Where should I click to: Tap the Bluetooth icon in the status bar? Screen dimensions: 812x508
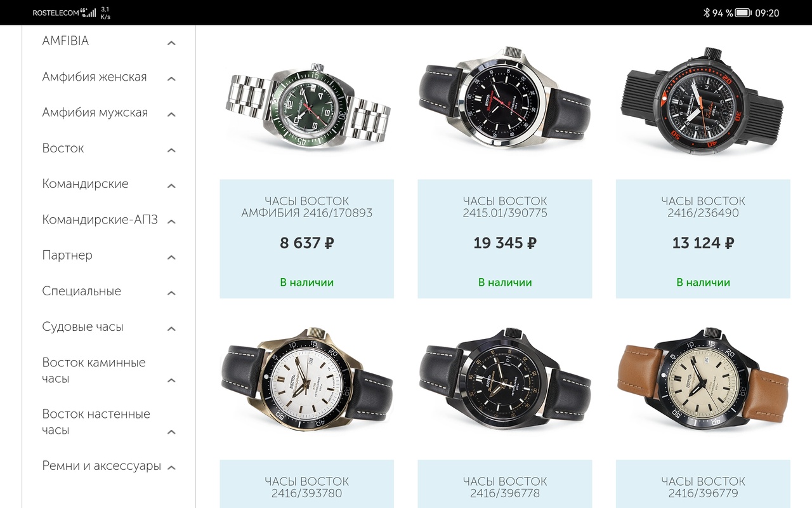[x=706, y=13]
